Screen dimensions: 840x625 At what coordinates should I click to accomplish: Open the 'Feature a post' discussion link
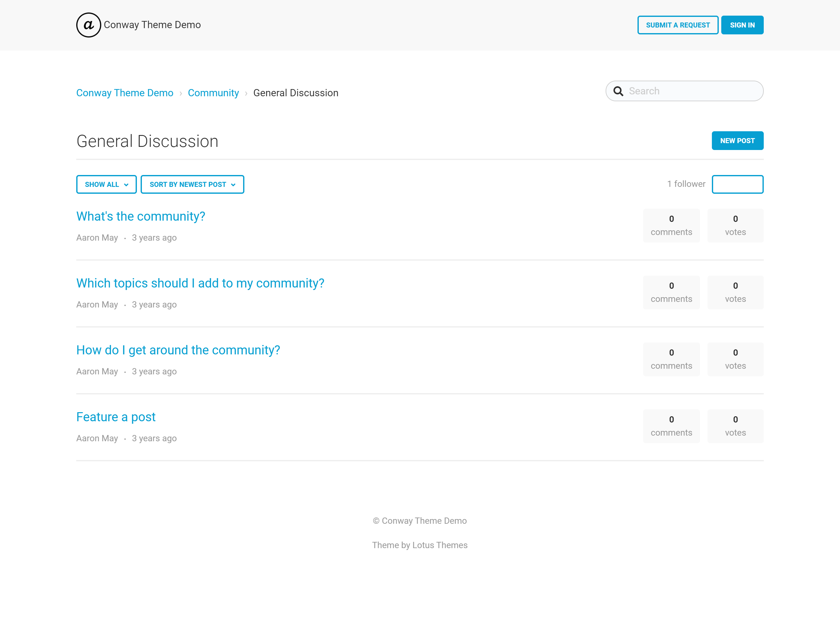(116, 417)
